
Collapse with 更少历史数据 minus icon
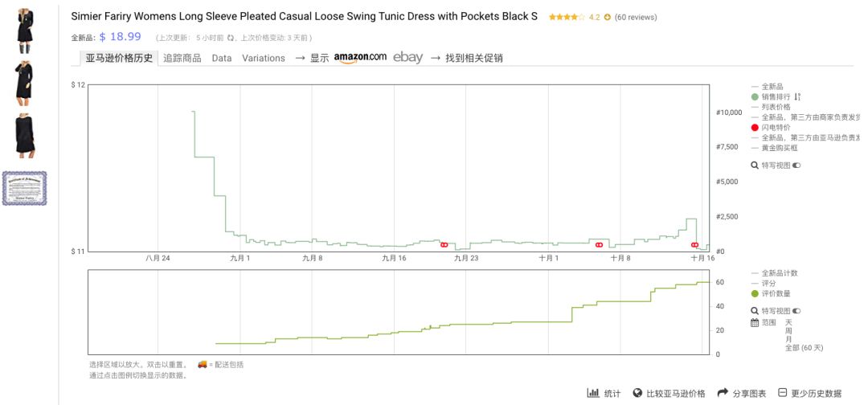(782, 393)
